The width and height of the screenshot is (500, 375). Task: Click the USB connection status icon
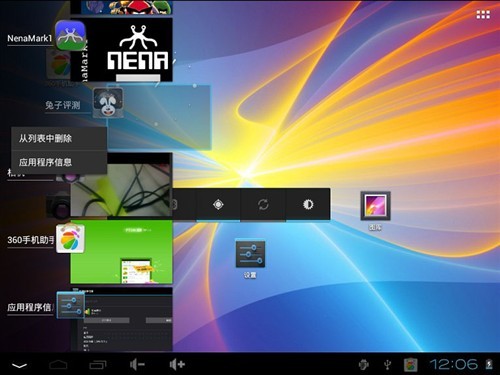point(387,365)
